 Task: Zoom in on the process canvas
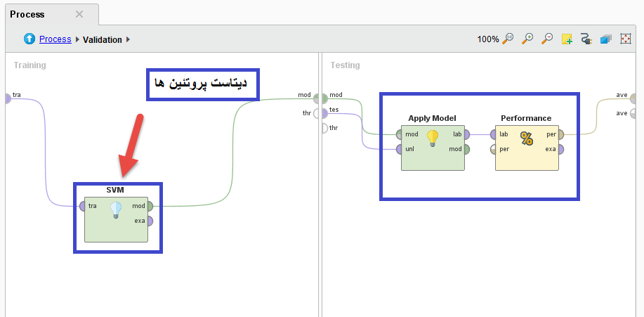[x=527, y=39]
